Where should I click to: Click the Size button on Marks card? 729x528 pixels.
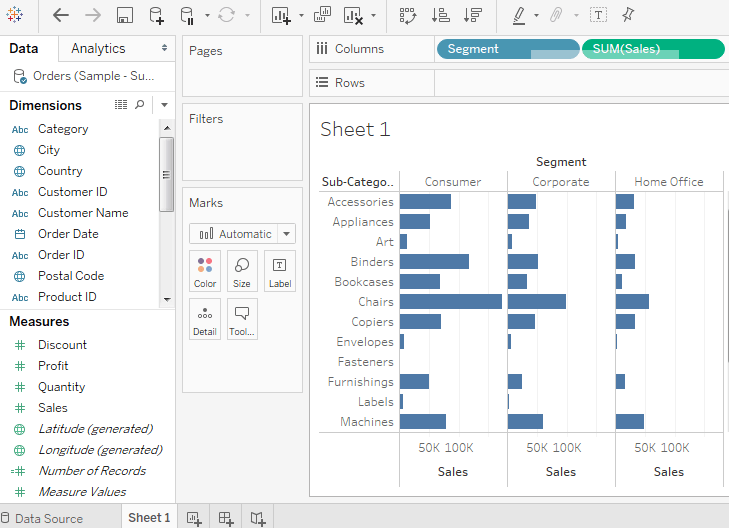tap(242, 271)
